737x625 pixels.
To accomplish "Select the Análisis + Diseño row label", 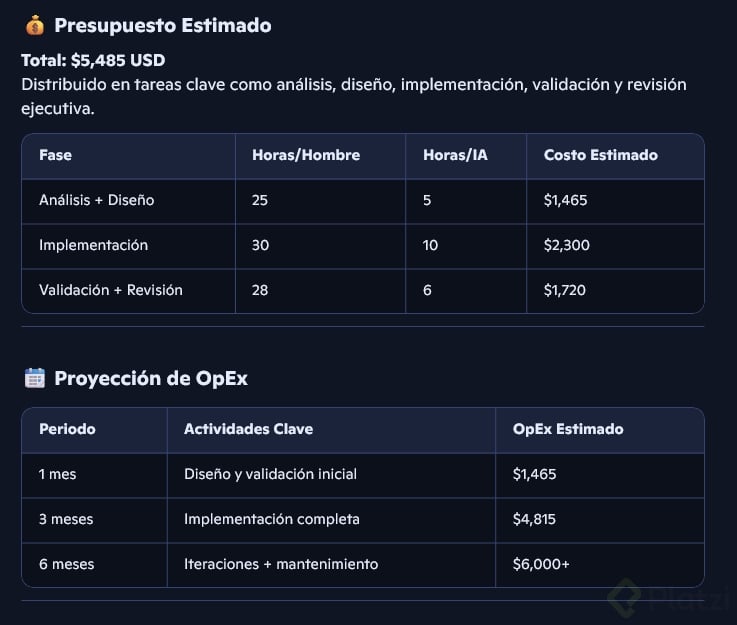I will click(96, 200).
